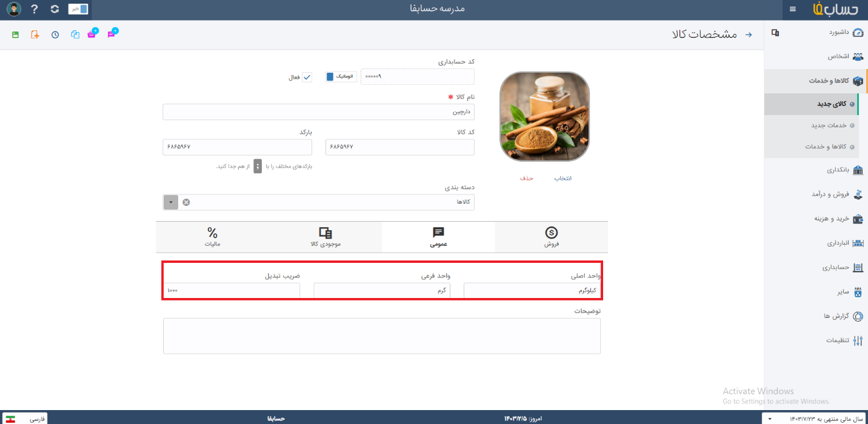Click the تنظیمات sliders icon
This screenshot has height=424, width=868.
click(858, 340)
